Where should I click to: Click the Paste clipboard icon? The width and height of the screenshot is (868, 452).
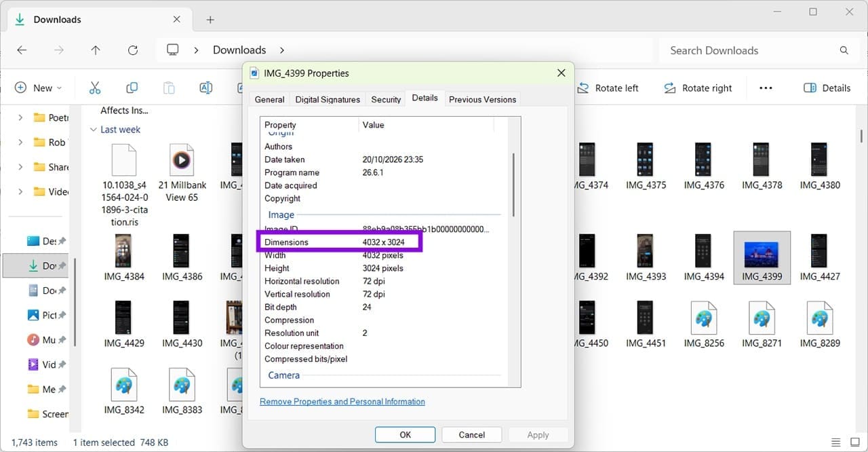(169, 88)
